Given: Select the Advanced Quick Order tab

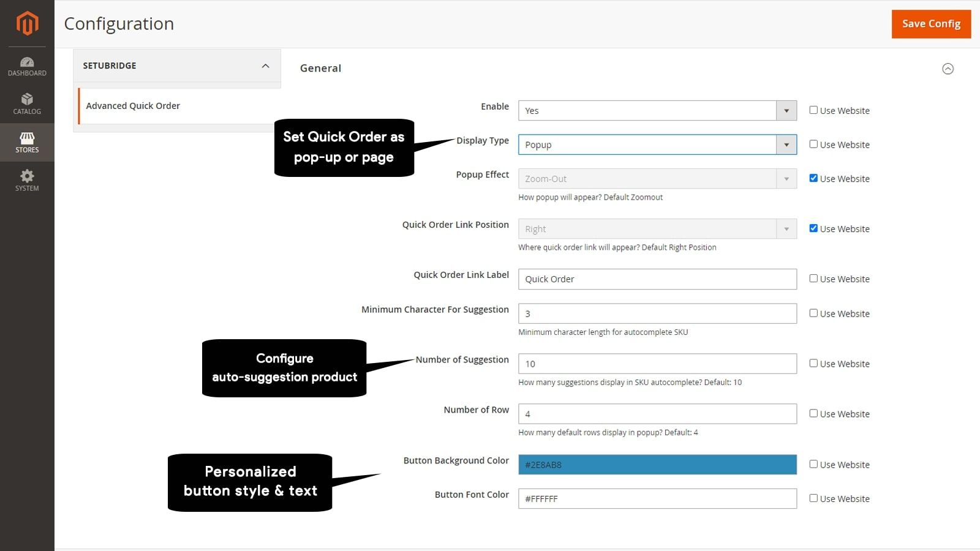Looking at the screenshot, I should tap(133, 106).
